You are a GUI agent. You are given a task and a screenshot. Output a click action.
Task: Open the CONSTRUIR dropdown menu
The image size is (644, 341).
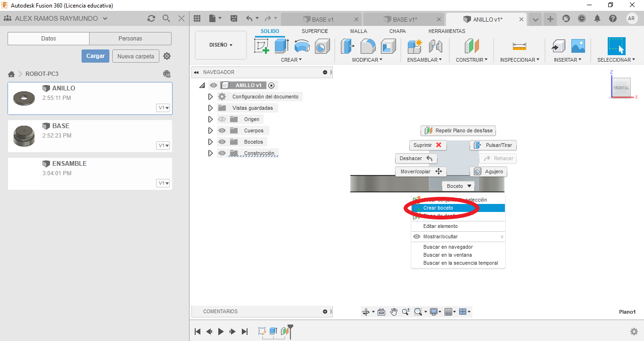coord(471,60)
